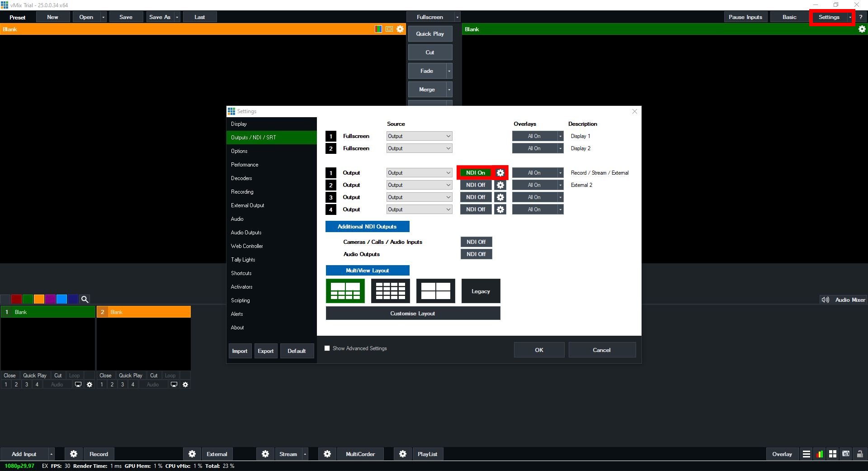This screenshot has height=471, width=868.
Task: Click the snapshot camera icon
Action: [846, 454]
